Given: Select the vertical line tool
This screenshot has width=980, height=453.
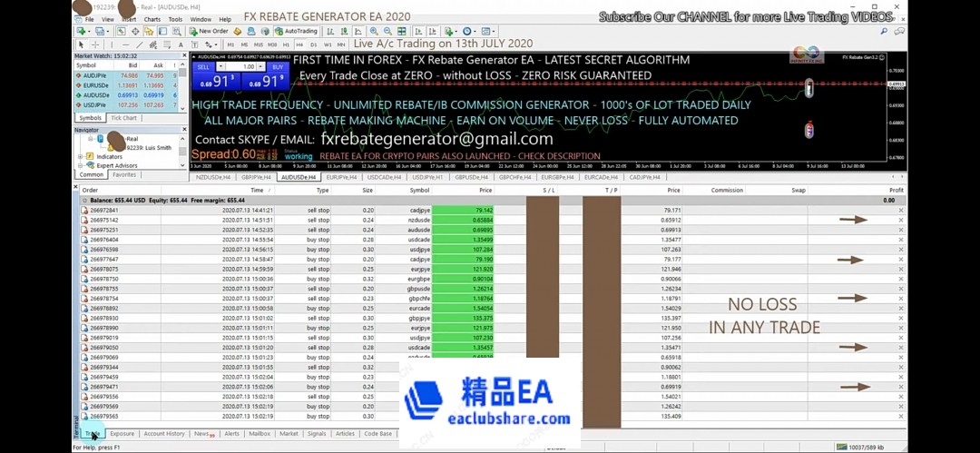Looking at the screenshot, I should [x=112, y=44].
